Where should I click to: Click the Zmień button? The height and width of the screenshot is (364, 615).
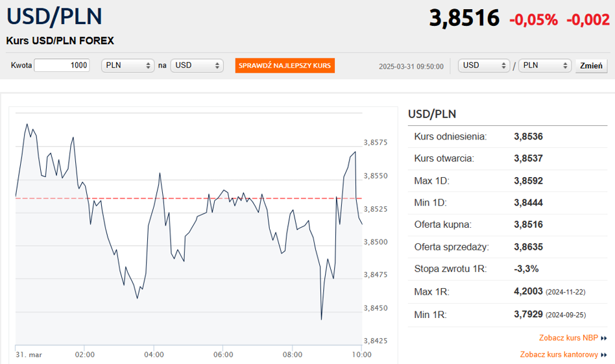[591, 66]
